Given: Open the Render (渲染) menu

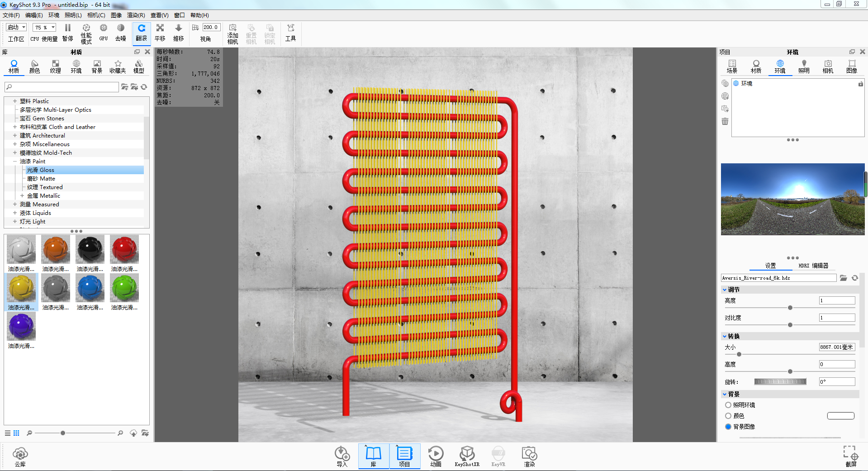Looking at the screenshot, I should [136, 15].
